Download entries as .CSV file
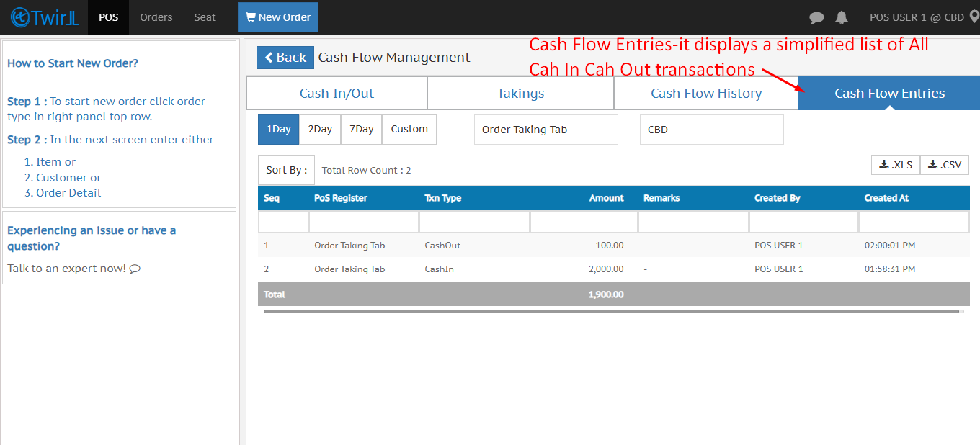This screenshot has height=445, width=980. [945, 165]
